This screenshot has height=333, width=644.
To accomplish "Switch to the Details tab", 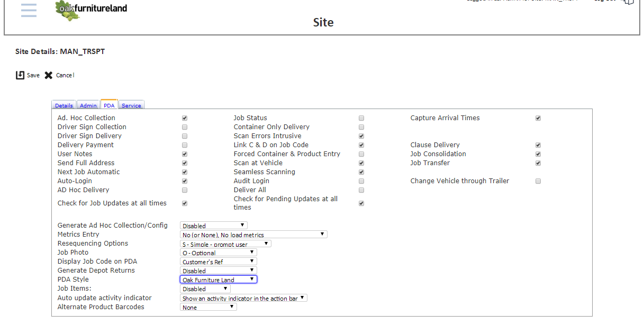I will [x=64, y=105].
